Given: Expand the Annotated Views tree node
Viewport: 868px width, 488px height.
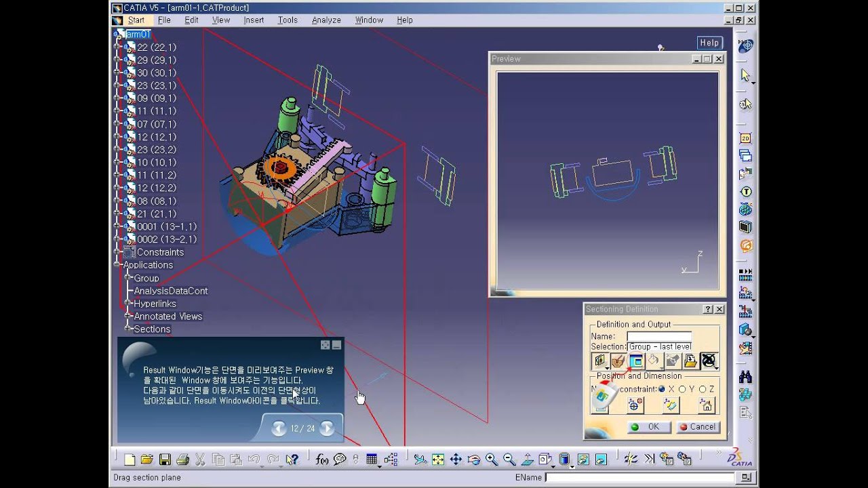Looking at the screenshot, I should coord(127,317).
